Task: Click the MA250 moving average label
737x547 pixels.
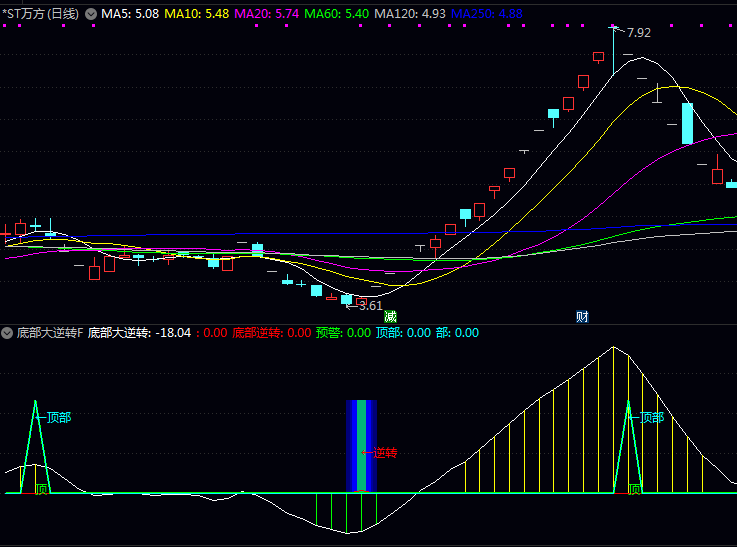Action: point(485,14)
